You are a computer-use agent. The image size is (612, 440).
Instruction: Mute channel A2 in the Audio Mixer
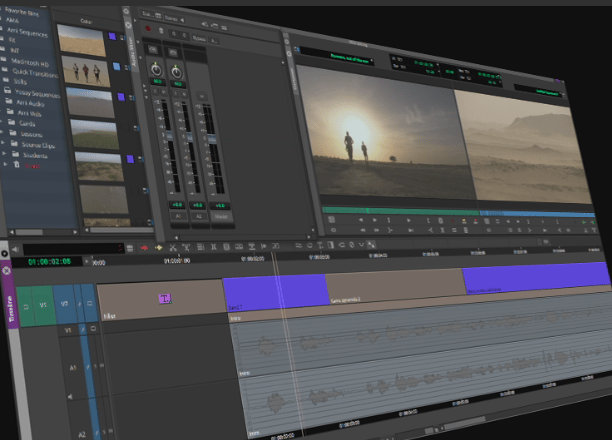pos(184,94)
